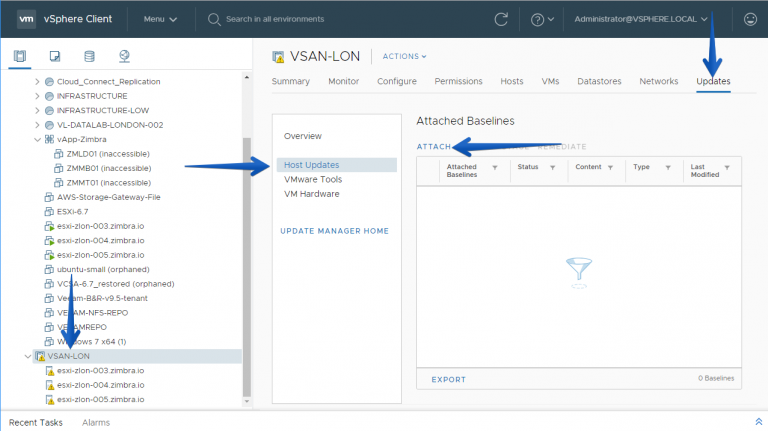Open the Help question mark menu
This screenshot has height=431, width=768.
click(x=542, y=20)
